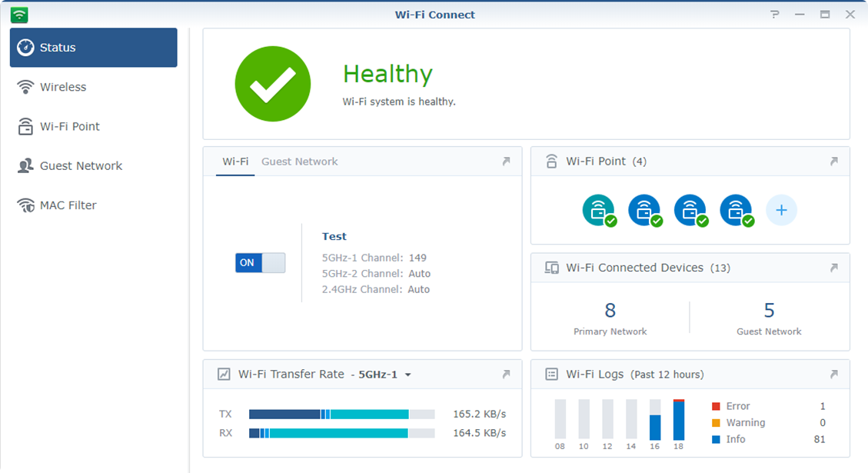Click the Primary Network count of 8
This screenshot has height=473, width=868.
[x=610, y=311]
